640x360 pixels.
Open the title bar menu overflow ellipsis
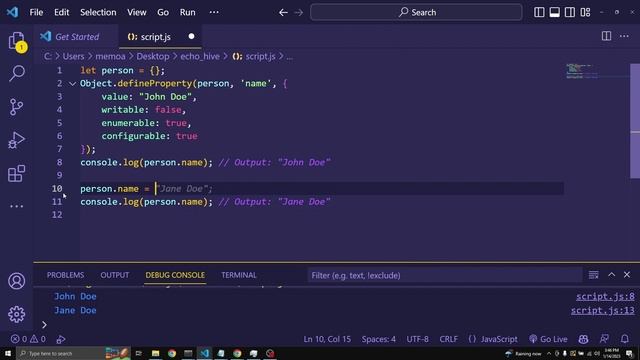coord(214,12)
